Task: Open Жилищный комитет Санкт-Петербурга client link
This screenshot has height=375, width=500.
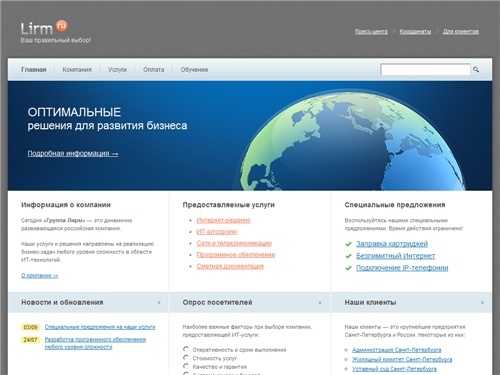Action: tap(402, 359)
